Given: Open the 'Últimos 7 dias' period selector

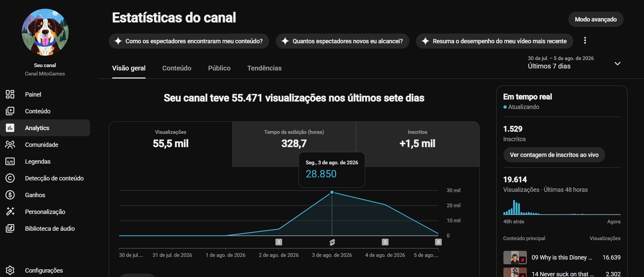Looking at the screenshot, I should 575,62.
